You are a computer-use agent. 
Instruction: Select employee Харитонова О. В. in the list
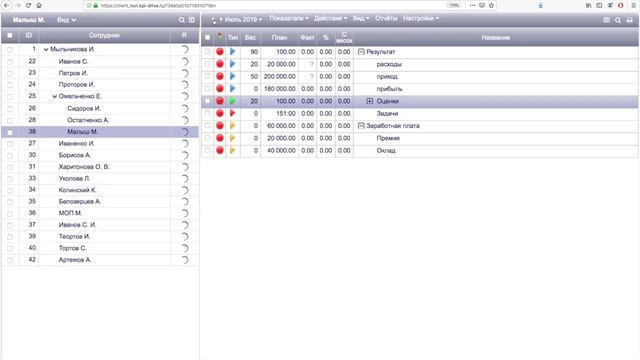(84, 167)
